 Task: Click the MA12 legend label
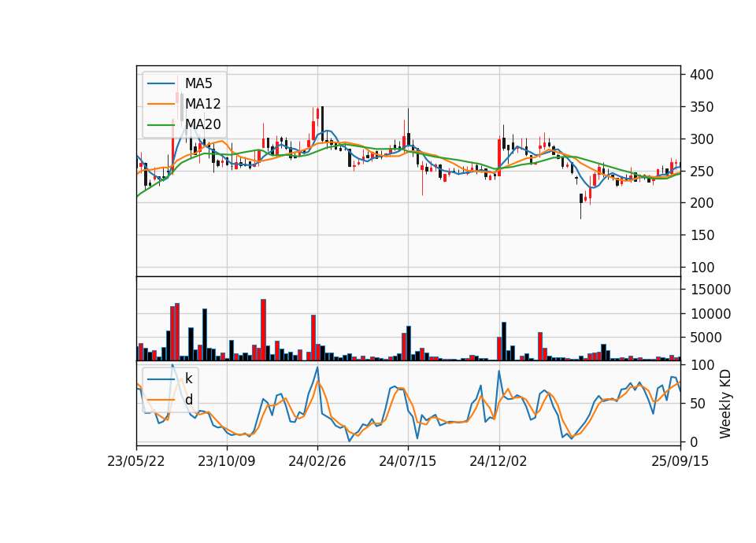(x=203, y=104)
